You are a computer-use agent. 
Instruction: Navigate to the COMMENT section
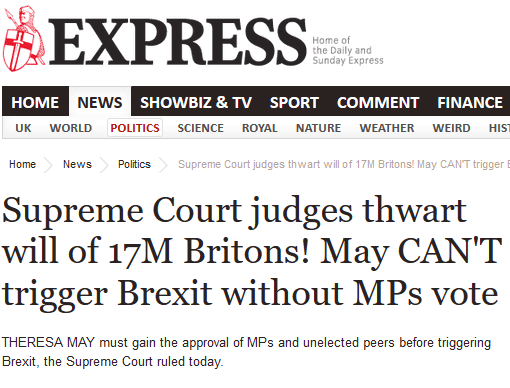coord(378,102)
